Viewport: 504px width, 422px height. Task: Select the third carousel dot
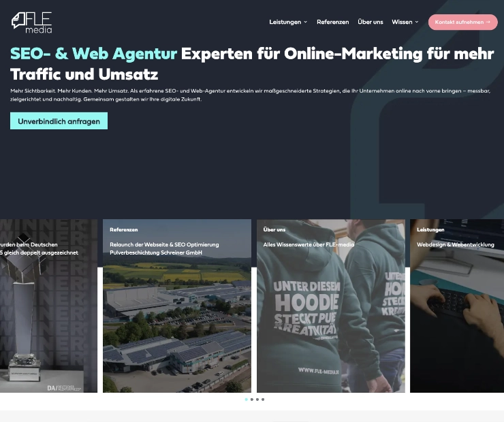point(257,400)
